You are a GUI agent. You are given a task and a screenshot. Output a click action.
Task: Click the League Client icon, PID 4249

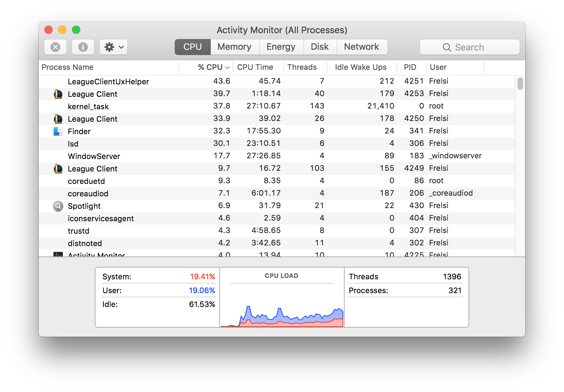[x=58, y=169]
